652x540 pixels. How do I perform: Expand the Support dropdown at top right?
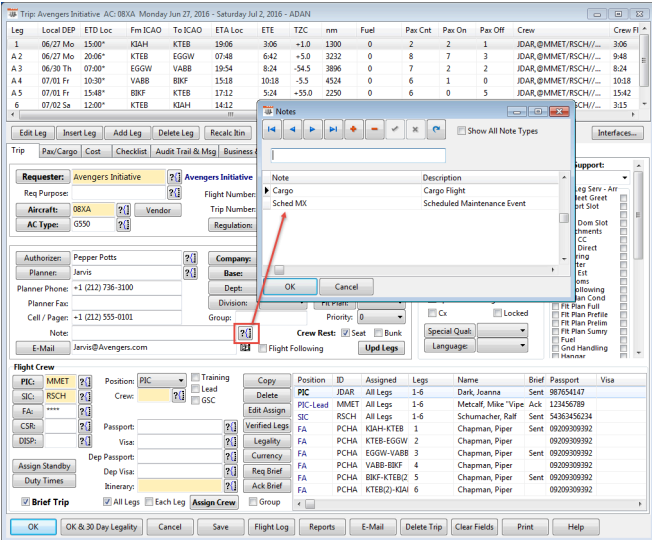pyautogui.click(x=625, y=178)
